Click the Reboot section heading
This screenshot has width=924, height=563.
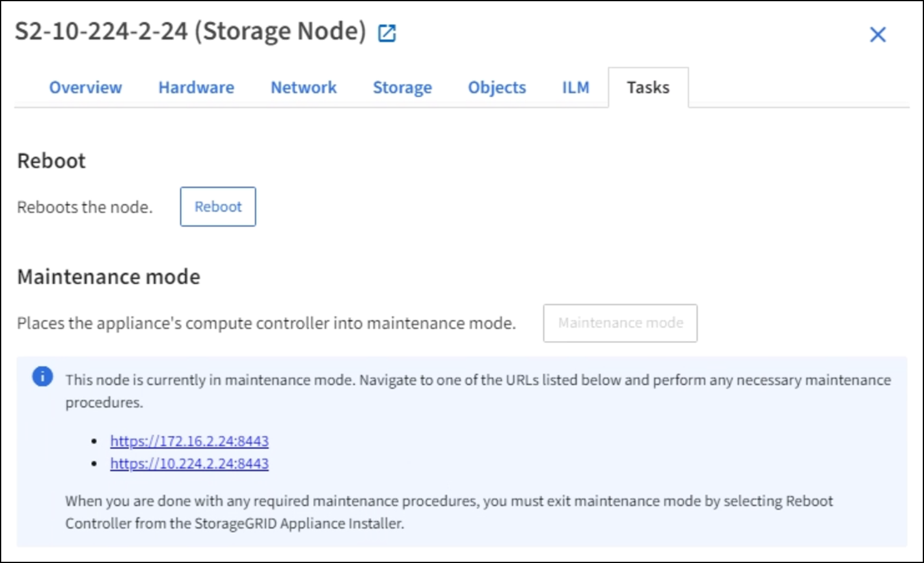coord(51,161)
